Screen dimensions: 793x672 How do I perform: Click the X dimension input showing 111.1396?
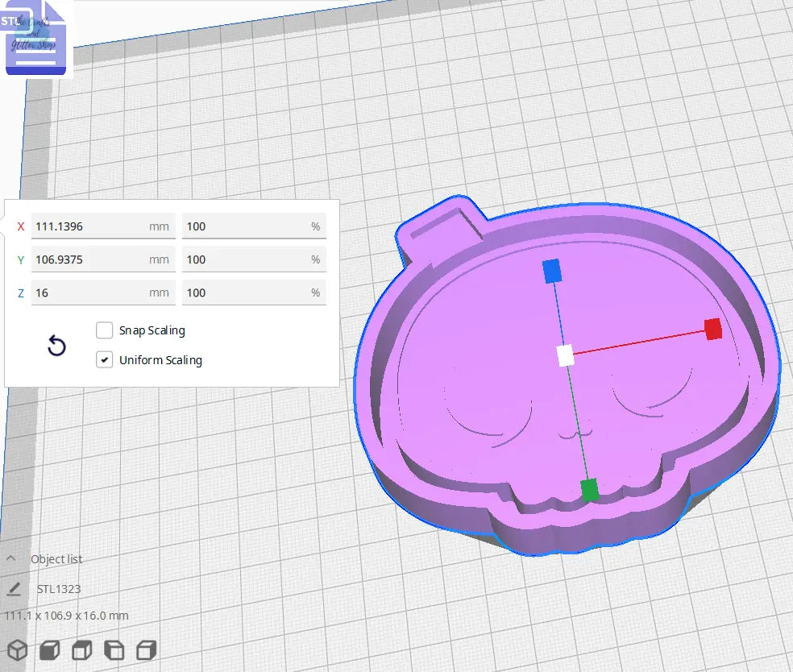point(103,226)
